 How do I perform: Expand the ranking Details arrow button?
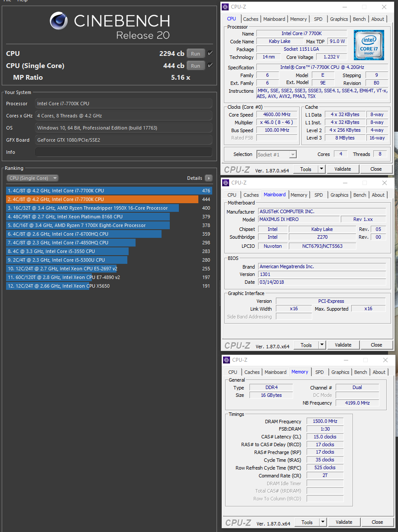[x=208, y=178]
